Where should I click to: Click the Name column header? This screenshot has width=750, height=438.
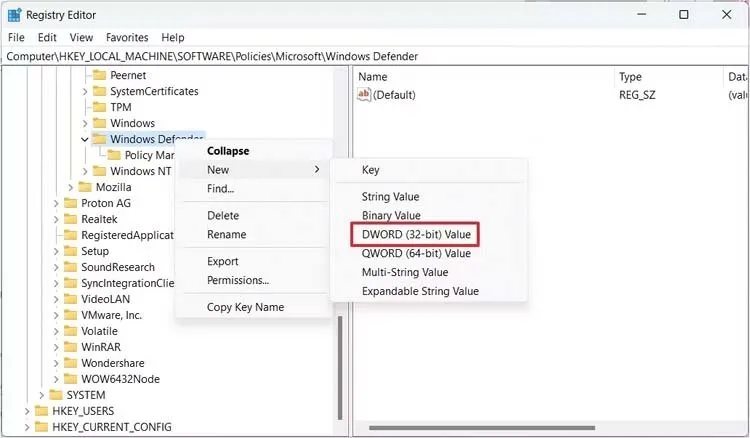(x=372, y=76)
